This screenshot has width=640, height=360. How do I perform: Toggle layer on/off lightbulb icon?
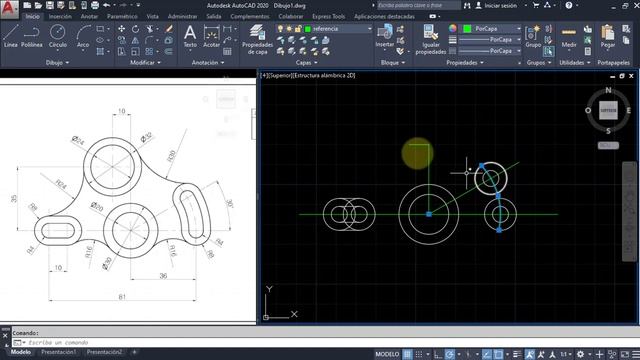(x=280, y=29)
